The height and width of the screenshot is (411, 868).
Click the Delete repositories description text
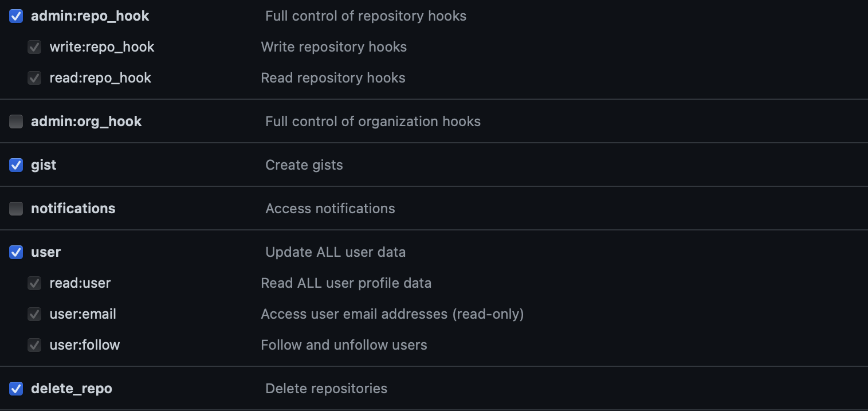(x=326, y=389)
